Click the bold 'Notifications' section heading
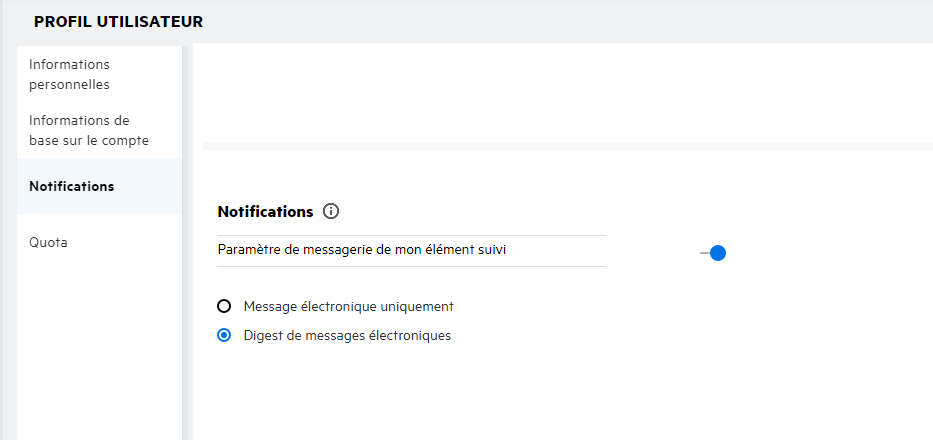This screenshot has width=933, height=440. pos(265,212)
